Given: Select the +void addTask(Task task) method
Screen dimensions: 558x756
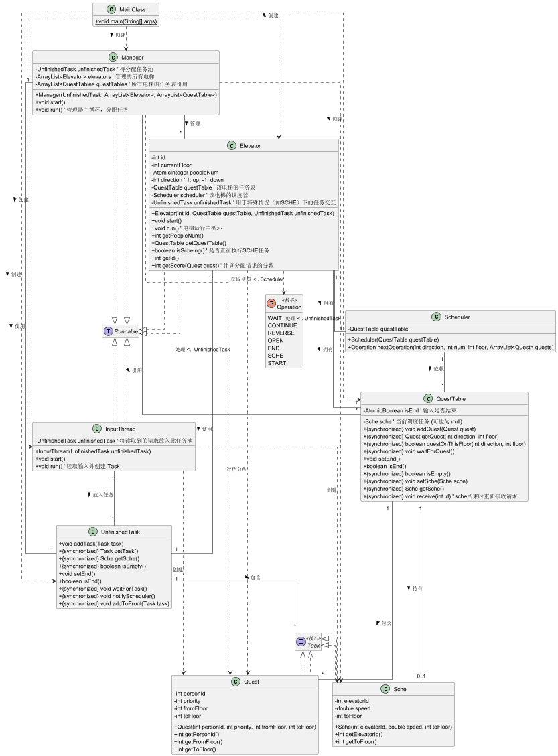Looking at the screenshot, I should pos(91,544).
